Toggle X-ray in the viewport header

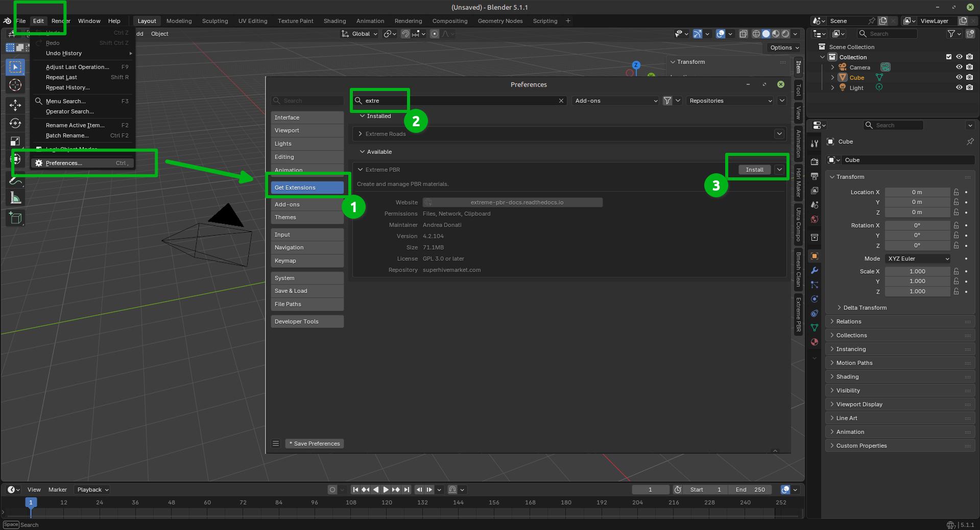pos(744,34)
